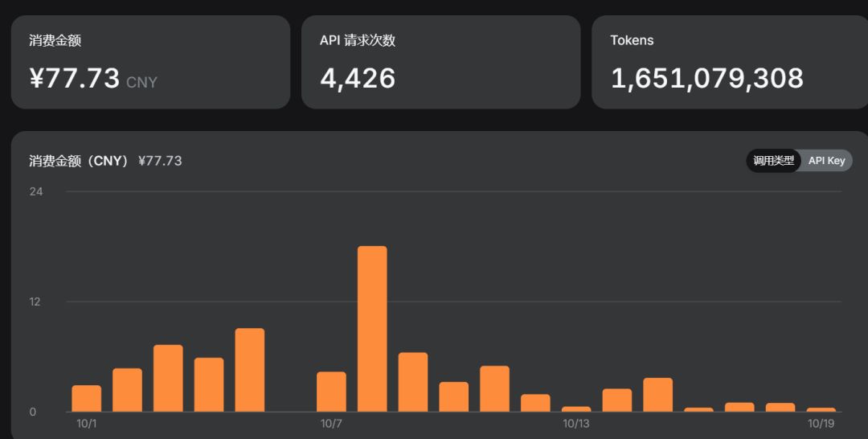Click the ¥77.73 CNY amount text
Screen dimensions: 868x439
coord(93,79)
